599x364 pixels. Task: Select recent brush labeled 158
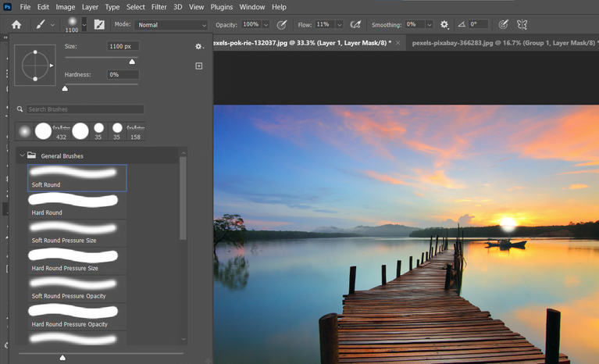coord(136,131)
